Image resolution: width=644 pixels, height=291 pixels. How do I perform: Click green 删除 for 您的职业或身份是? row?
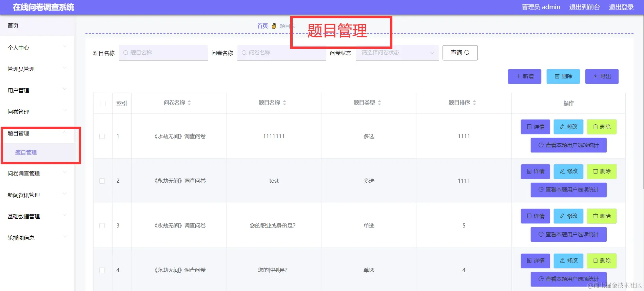pyautogui.click(x=602, y=216)
